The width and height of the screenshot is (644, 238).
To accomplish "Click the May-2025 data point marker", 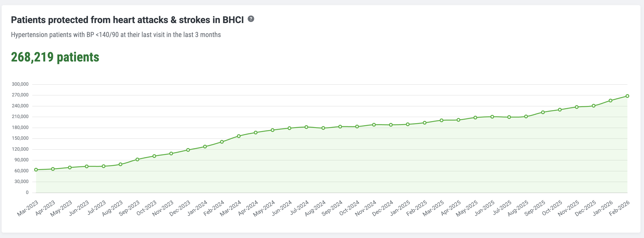I will tap(475, 117).
